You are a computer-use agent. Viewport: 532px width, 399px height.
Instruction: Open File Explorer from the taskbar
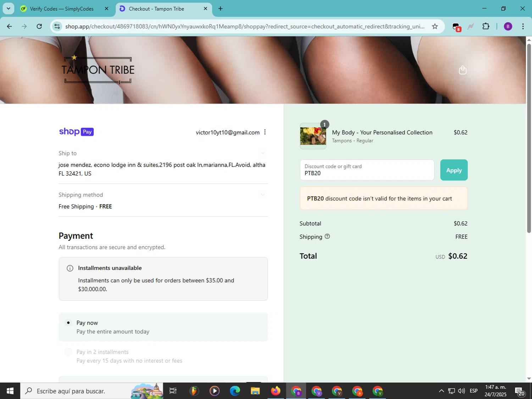[255, 391]
